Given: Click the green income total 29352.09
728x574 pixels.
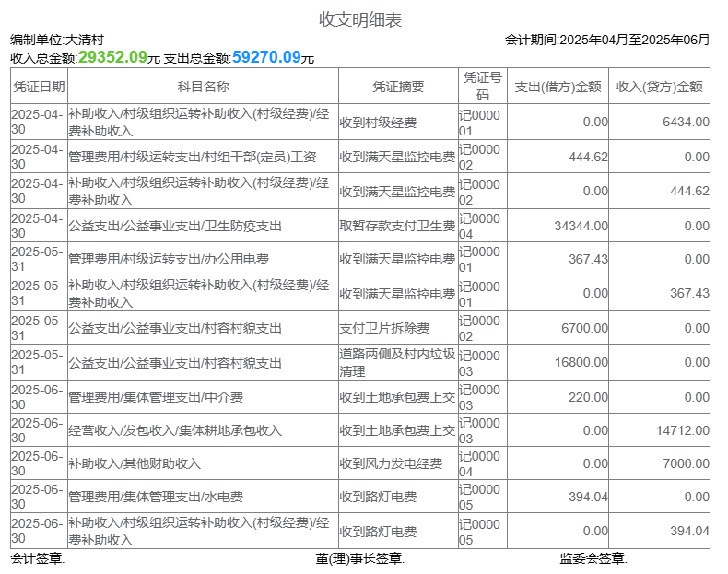Looking at the screenshot, I should point(112,57).
